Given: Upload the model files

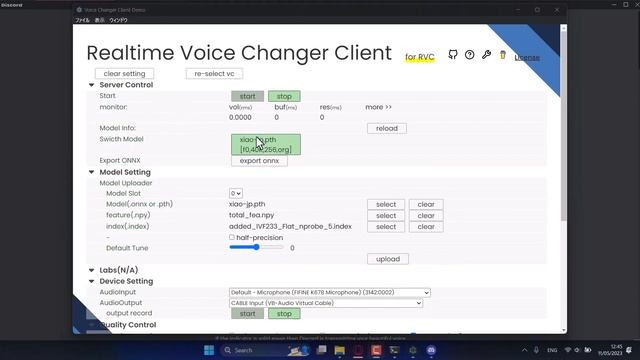Looking at the screenshot, I should 388,259.
